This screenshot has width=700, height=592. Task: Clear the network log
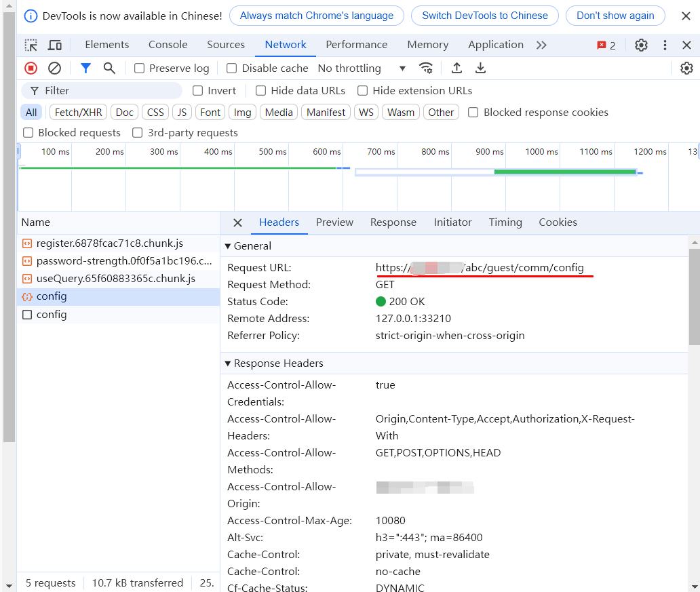click(x=54, y=68)
